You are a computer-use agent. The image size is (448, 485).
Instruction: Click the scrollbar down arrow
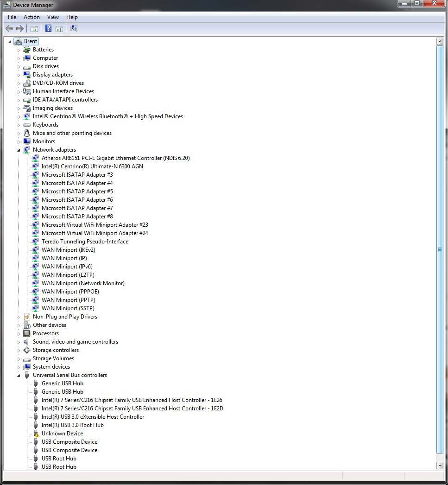click(x=440, y=466)
